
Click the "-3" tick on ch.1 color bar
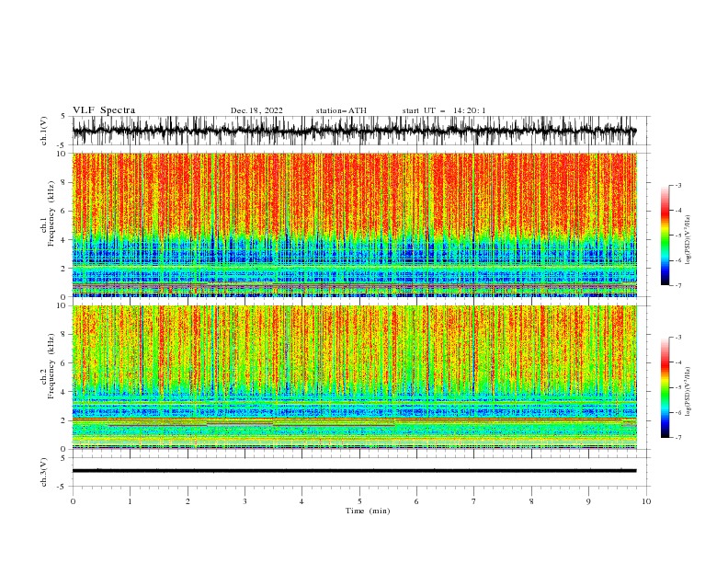pos(677,186)
